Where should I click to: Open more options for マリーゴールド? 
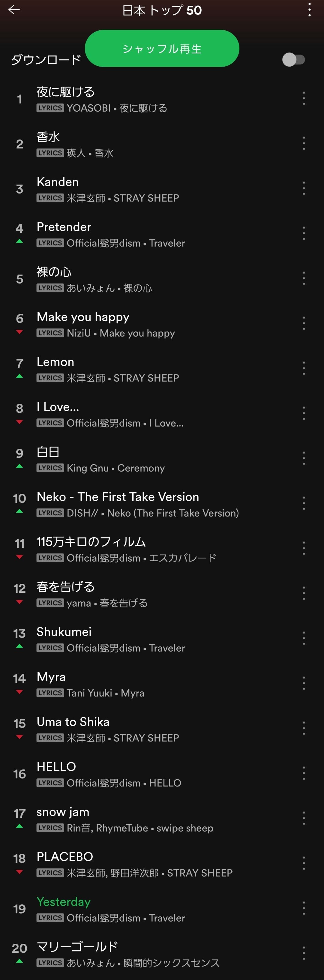click(x=304, y=953)
